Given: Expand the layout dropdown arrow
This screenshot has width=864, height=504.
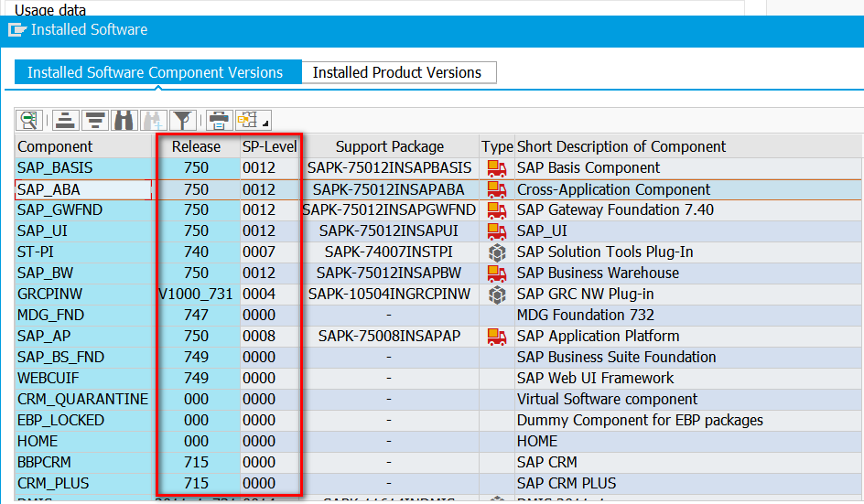Looking at the screenshot, I should tap(265, 123).
